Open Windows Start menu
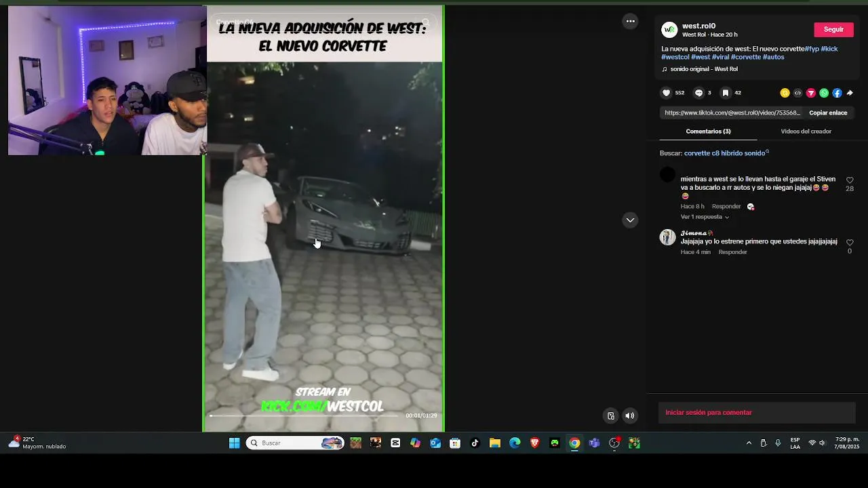The image size is (868, 488). click(x=234, y=443)
